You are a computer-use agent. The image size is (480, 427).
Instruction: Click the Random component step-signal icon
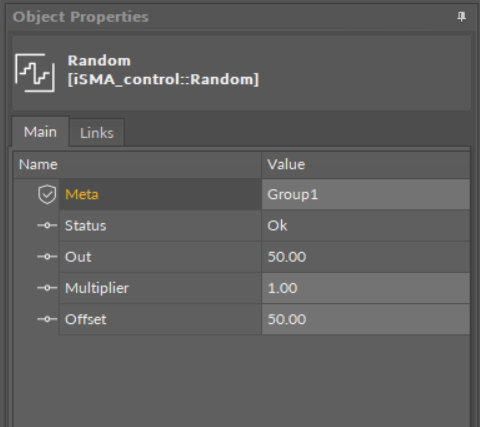[35, 73]
